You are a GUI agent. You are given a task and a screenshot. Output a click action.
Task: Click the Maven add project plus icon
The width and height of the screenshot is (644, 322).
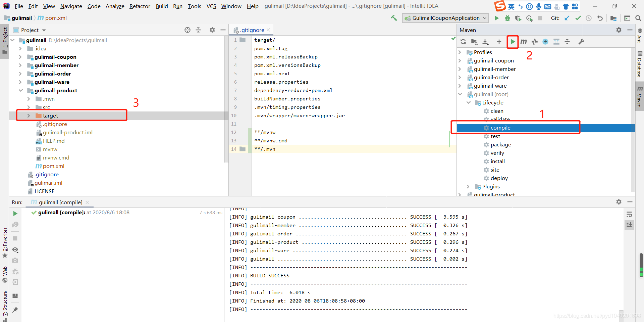[499, 42]
